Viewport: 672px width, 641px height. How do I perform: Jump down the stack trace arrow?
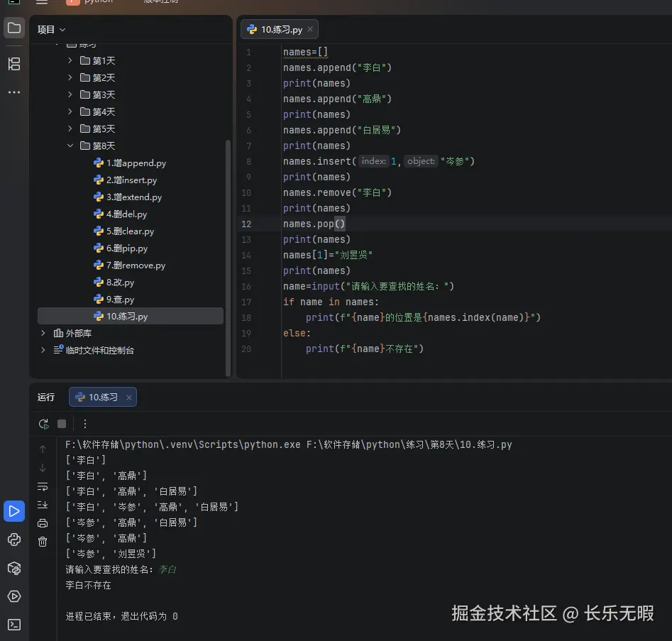click(43, 468)
